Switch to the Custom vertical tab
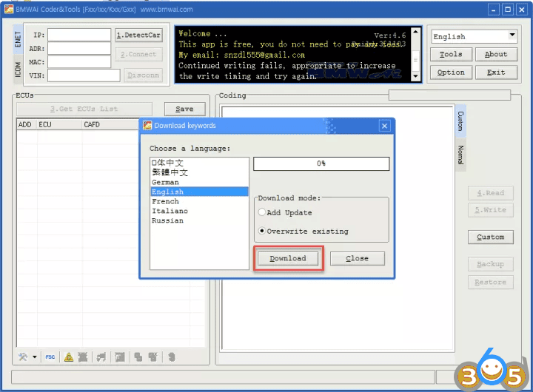The image size is (533, 392). click(460, 121)
